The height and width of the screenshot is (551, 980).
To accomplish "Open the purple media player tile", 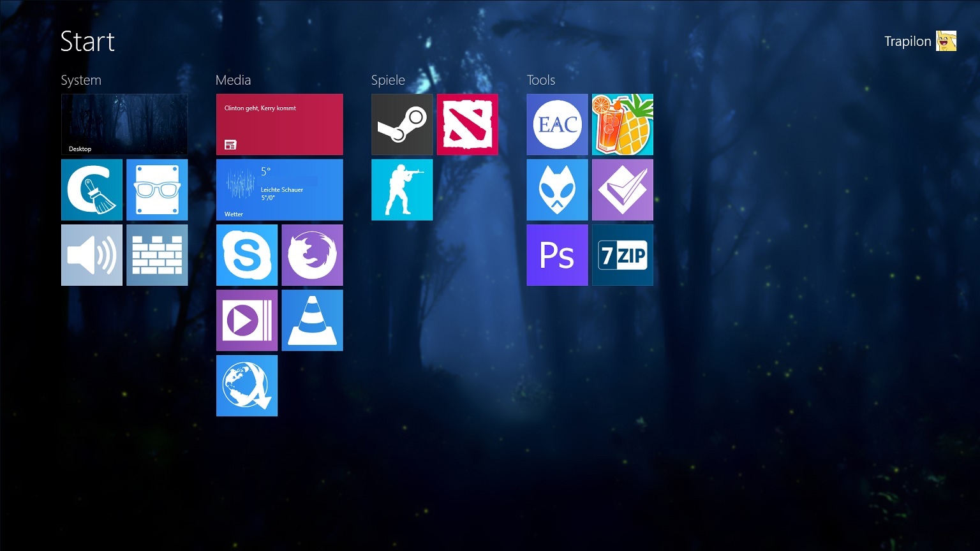I will [247, 320].
